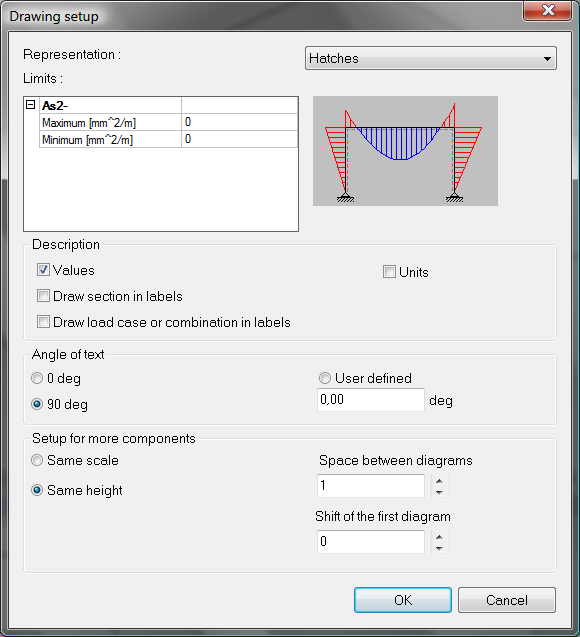The width and height of the screenshot is (580, 637).
Task: Select the User defined angle option
Action: pos(325,378)
